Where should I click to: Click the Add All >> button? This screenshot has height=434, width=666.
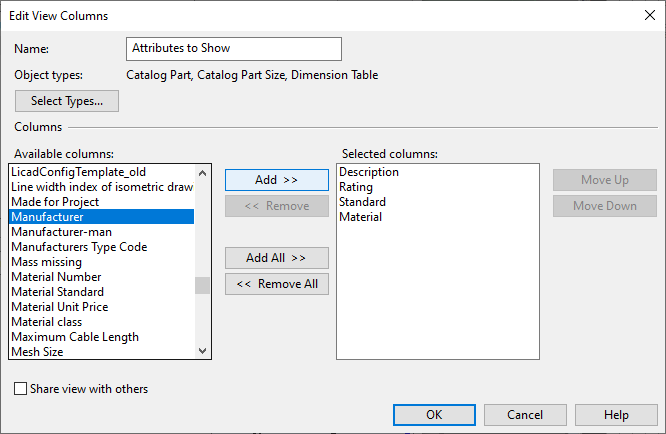[x=276, y=258]
